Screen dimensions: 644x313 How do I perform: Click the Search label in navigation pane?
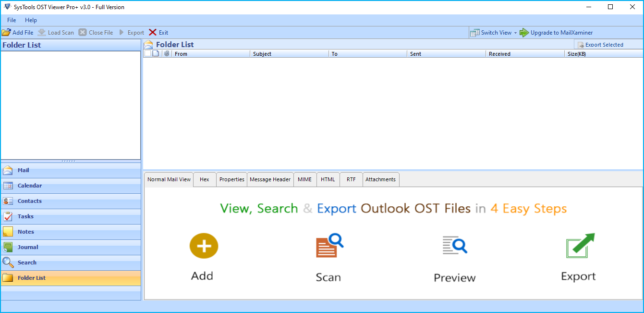(27, 263)
